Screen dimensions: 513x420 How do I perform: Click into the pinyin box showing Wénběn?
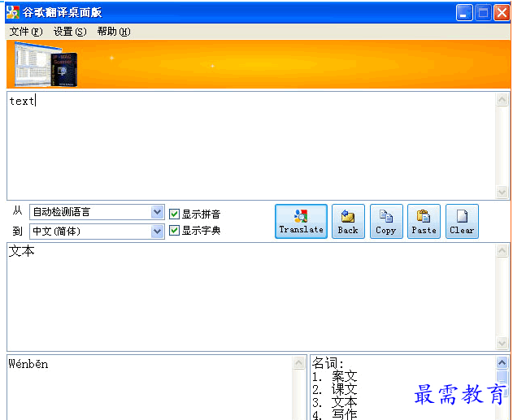(150, 388)
